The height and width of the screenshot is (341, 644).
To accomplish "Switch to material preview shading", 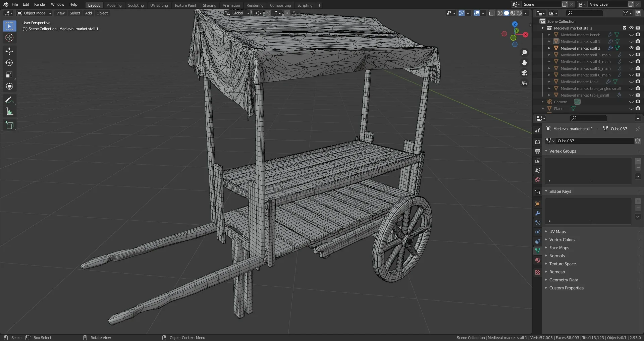I will pyautogui.click(x=513, y=13).
